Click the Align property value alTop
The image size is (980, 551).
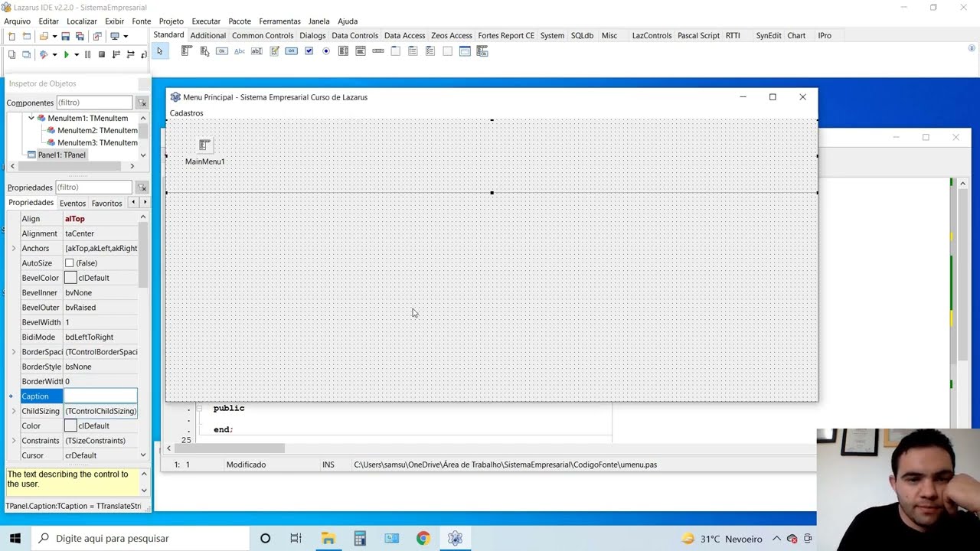pyautogui.click(x=100, y=219)
